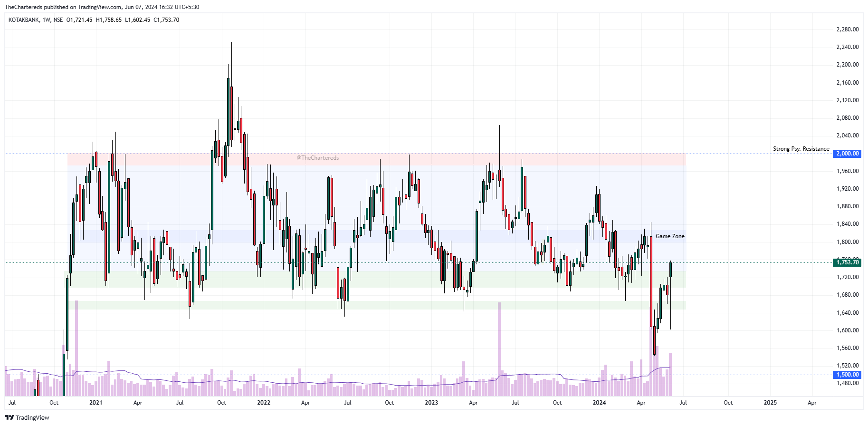Click the 1,600.00 price axis label
868x426 pixels.
tap(848, 330)
